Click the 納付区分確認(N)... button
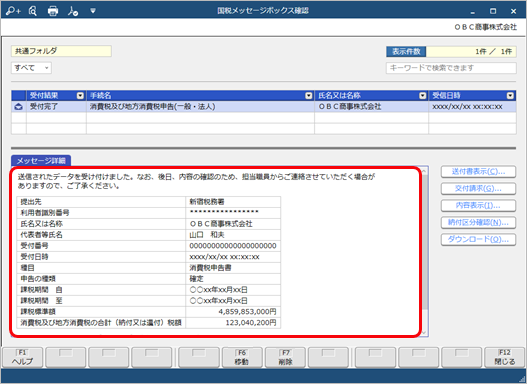The height and width of the screenshot is (384, 527). 478,222
